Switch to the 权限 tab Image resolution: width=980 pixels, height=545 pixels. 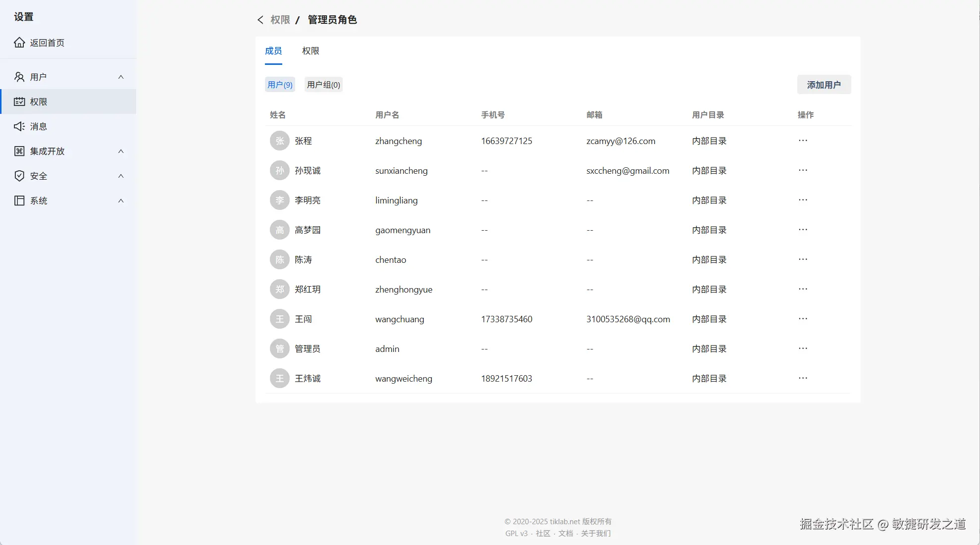[310, 50]
